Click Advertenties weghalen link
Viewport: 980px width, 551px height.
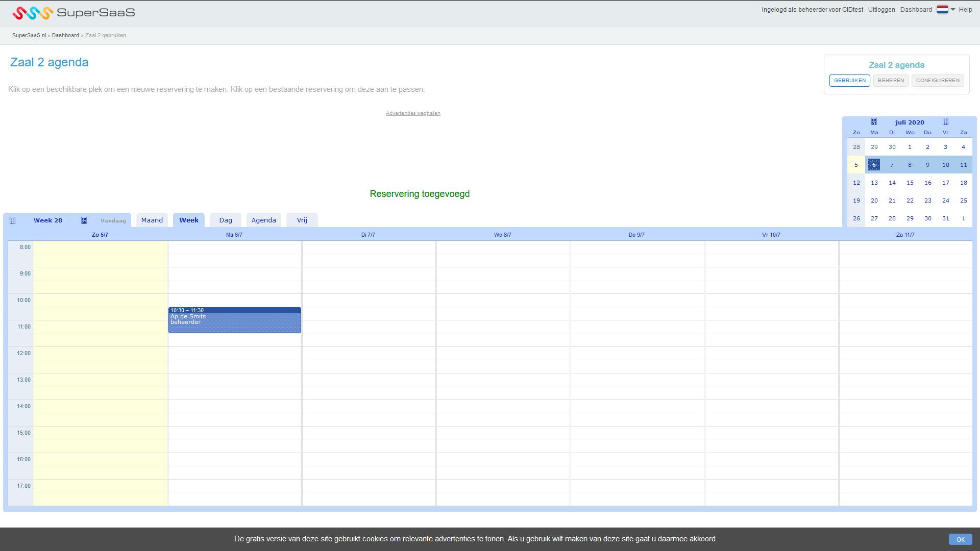413,113
